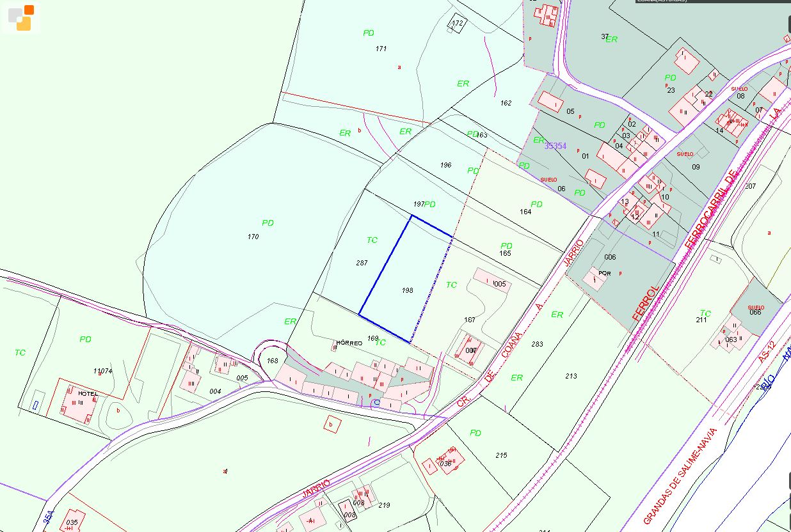Click small building in parcel 172
791x532 pixels.
(457, 24)
